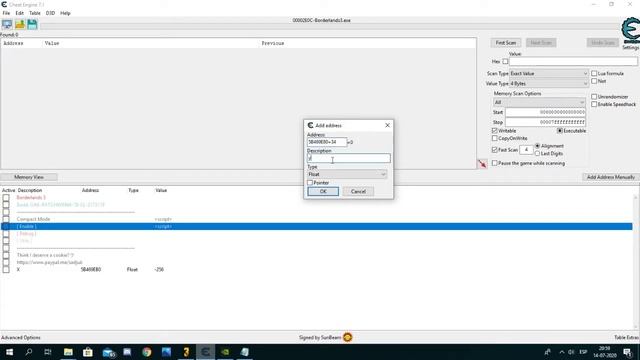The height and width of the screenshot is (360, 640).
Task: Click the Address field in Add address
Action: pyautogui.click(x=327, y=142)
